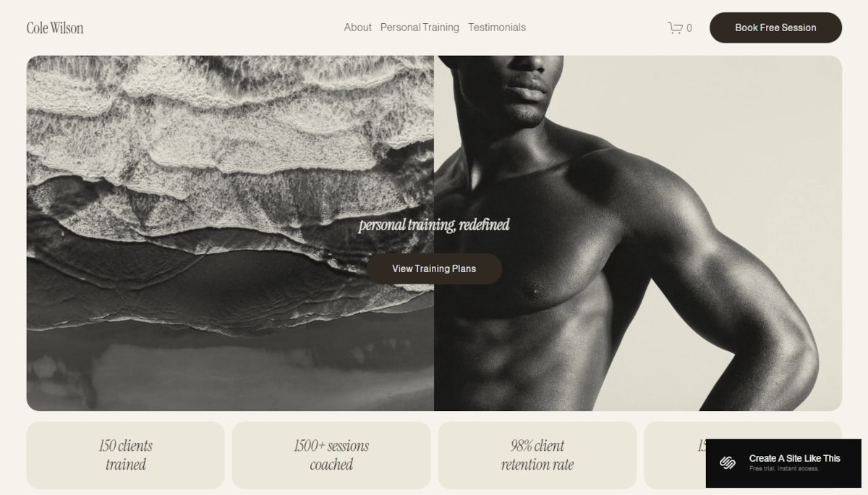868x495 pixels.
Task: Click the cart item count number
Action: [x=689, y=28]
